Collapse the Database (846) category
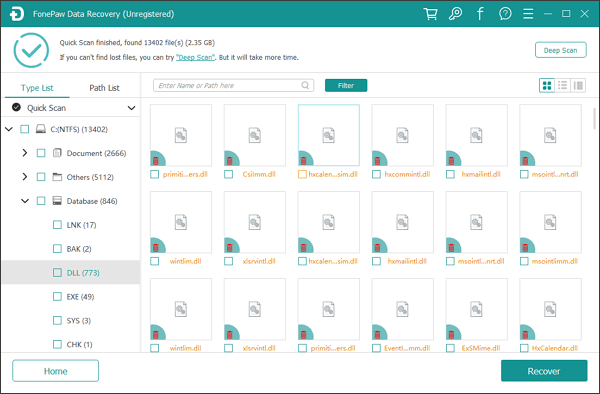600x394 pixels. coord(25,201)
